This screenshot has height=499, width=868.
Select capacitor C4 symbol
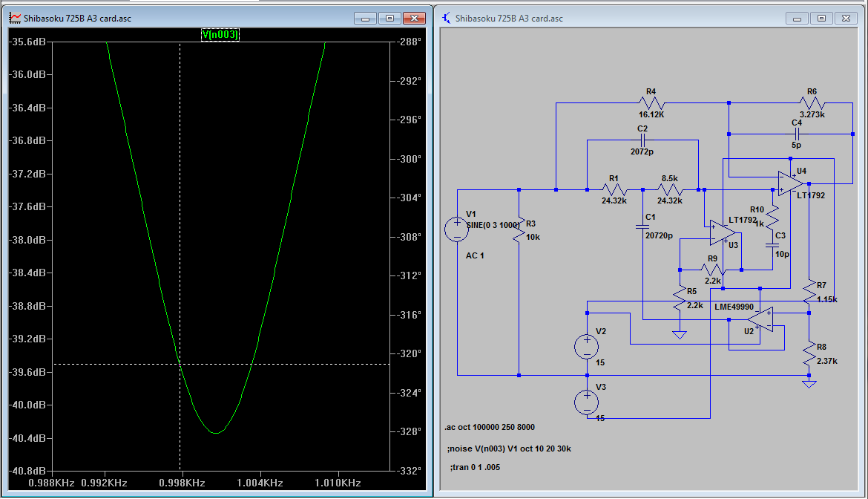[x=797, y=134]
